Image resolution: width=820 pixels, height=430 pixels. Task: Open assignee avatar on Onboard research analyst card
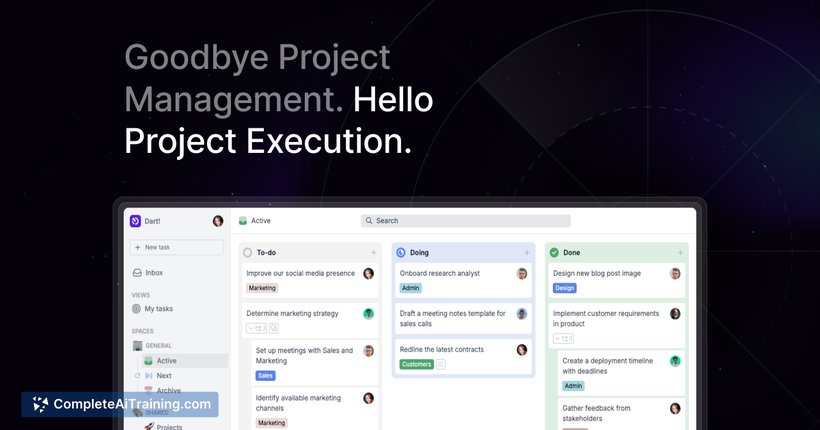(x=522, y=274)
